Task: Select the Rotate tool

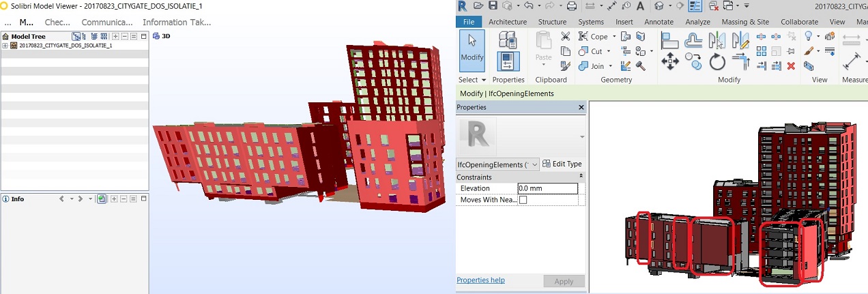Action: 717,63
